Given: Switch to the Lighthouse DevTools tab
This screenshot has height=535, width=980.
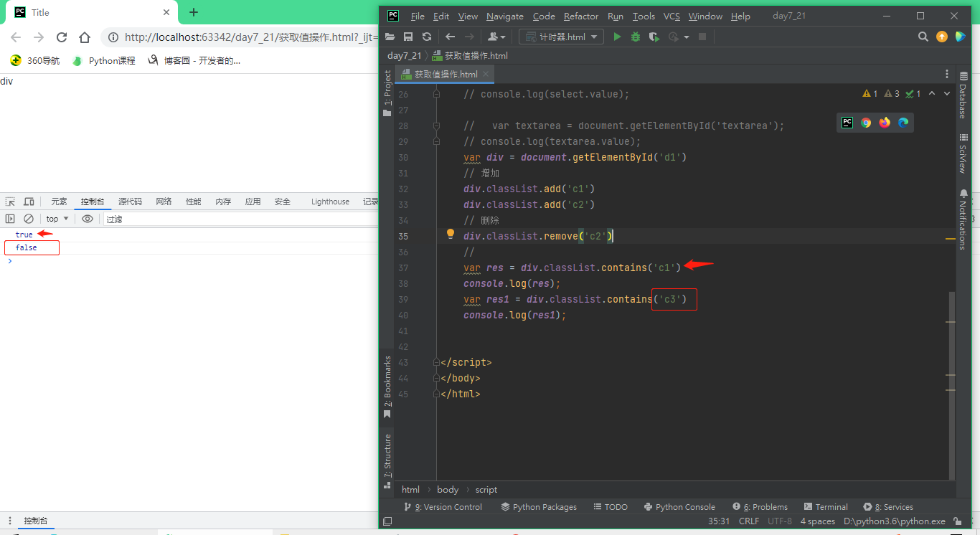Looking at the screenshot, I should [x=330, y=202].
